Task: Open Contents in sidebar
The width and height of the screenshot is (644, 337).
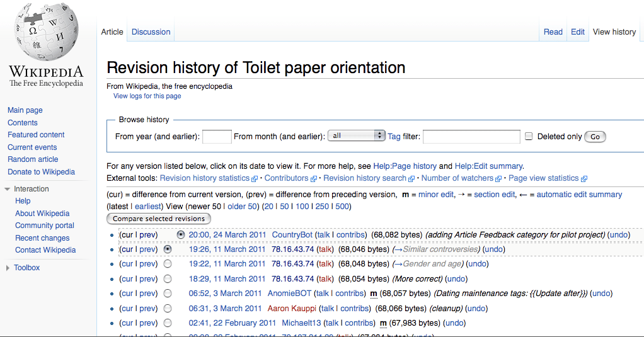Action: [x=23, y=123]
